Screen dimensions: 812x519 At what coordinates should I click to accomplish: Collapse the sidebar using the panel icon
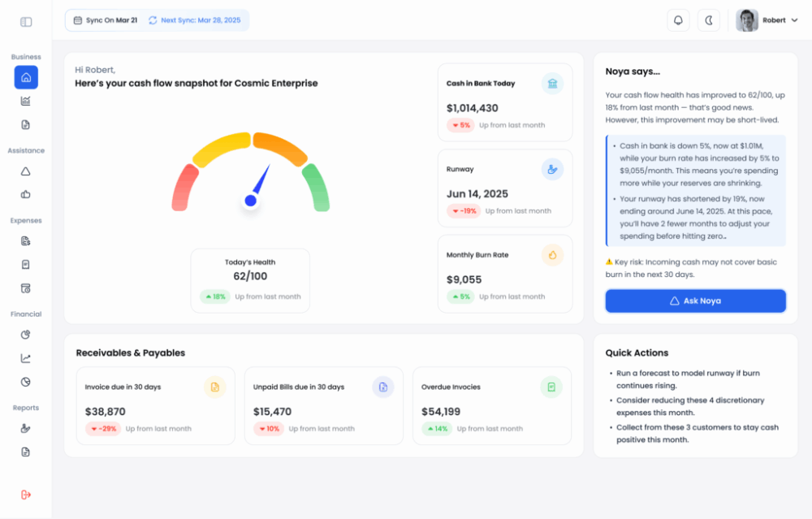pyautogui.click(x=26, y=22)
